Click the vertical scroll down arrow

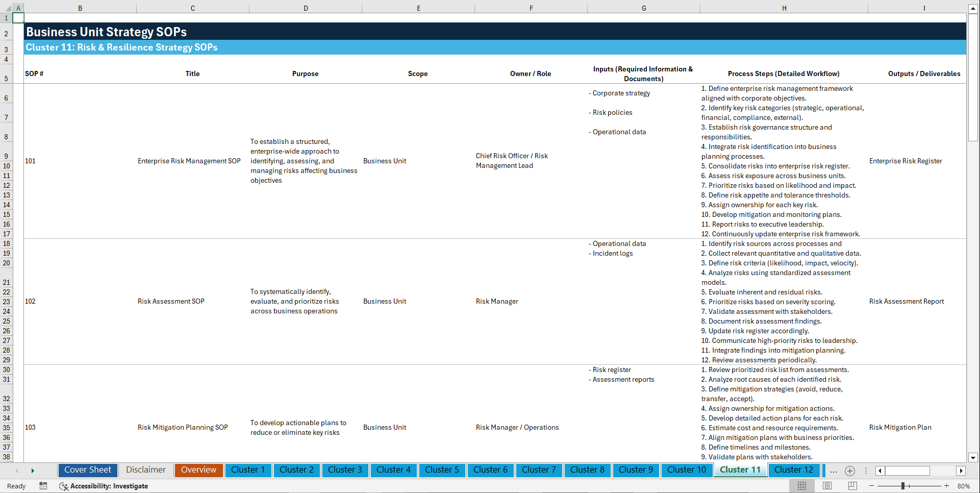click(x=973, y=458)
